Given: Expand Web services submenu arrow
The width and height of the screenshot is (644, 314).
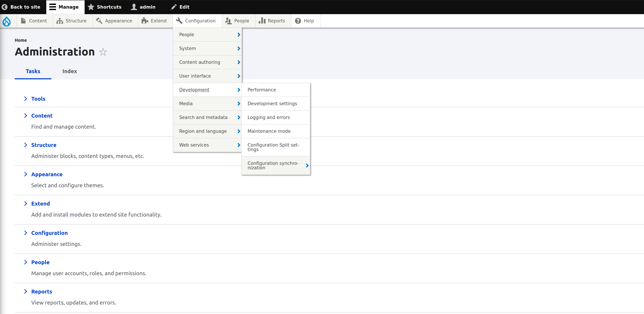Looking at the screenshot, I should click(238, 145).
